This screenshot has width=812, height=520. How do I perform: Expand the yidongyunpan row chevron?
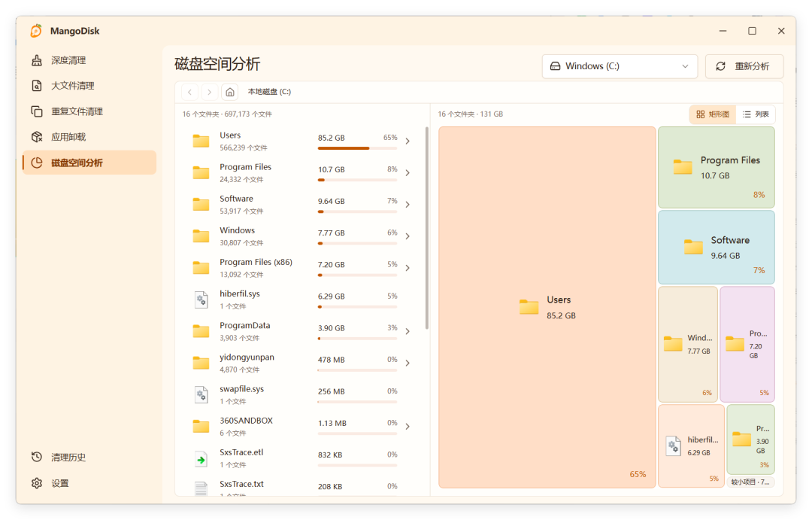[408, 363]
